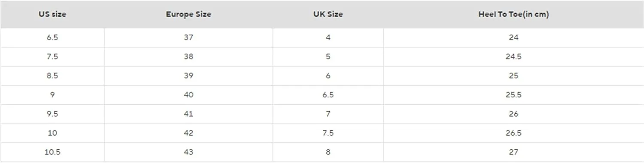Select the Europe size 39 cell
The height and width of the screenshot is (163, 644).
click(x=188, y=76)
